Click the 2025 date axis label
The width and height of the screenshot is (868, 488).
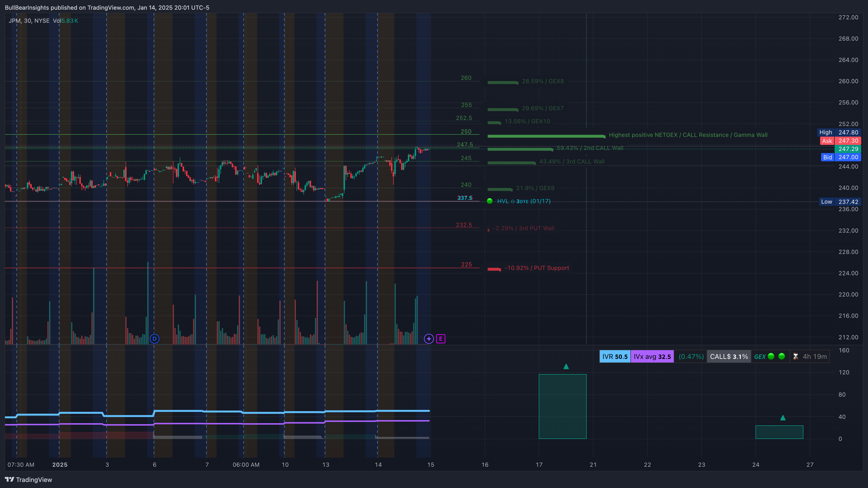point(60,465)
